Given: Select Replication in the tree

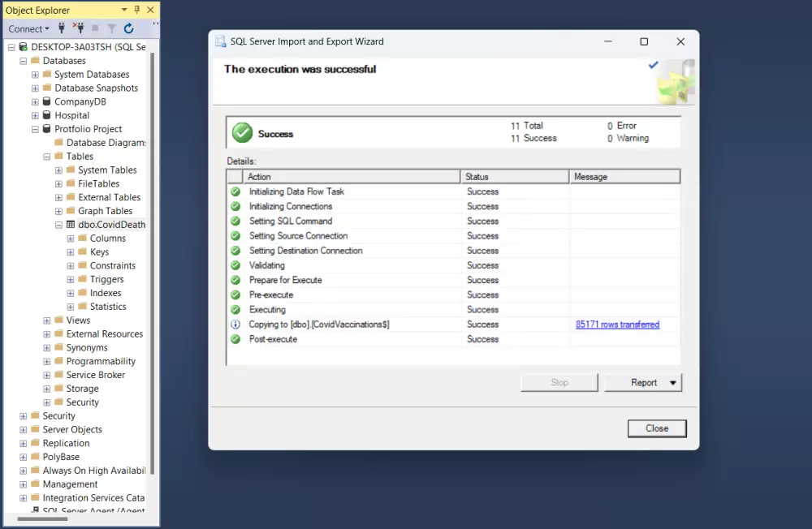Looking at the screenshot, I should click(x=66, y=443).
